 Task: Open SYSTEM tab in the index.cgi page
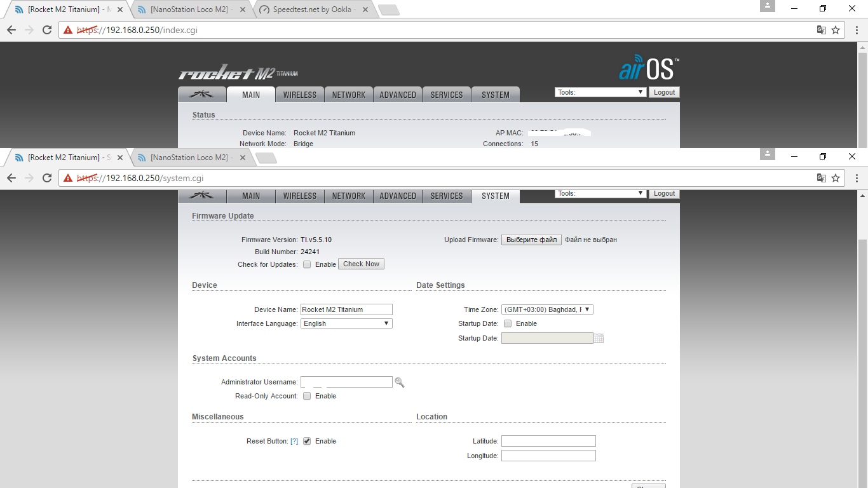click(496, 95)
